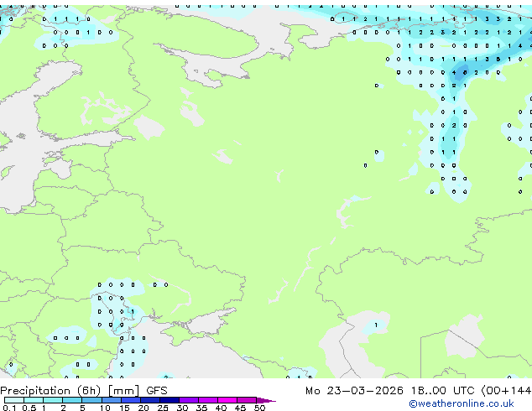This screenshot has width=532, height=411.
Task: Click the 25–30 mm navy legend swatch
Action: coord(170,400)
